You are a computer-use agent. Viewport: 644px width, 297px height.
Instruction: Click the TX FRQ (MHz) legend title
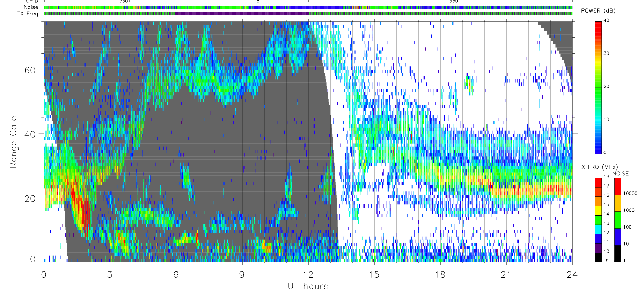(x=598, y=167)
